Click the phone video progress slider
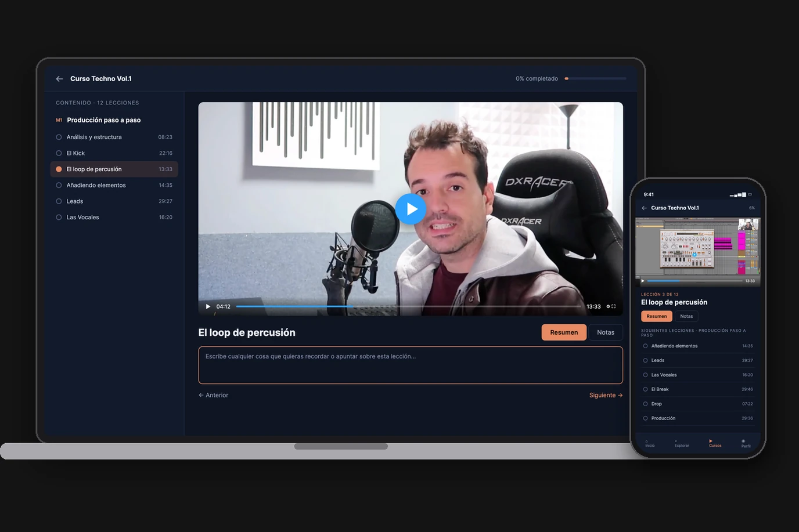799x532 pixels. [x=694, y=281]
